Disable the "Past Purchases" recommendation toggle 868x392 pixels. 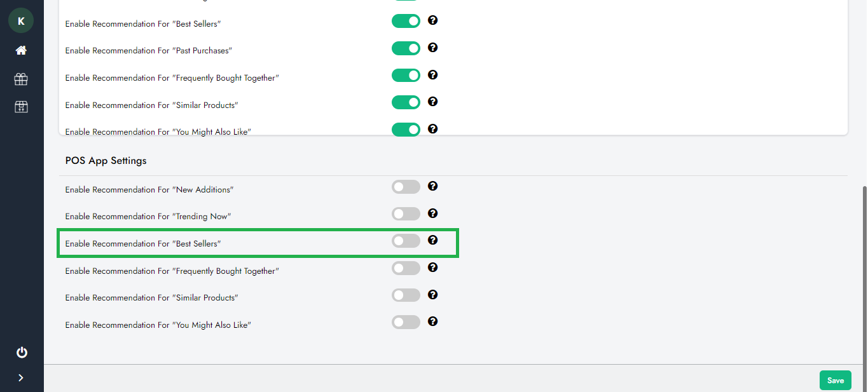click(x=406, y=48)
